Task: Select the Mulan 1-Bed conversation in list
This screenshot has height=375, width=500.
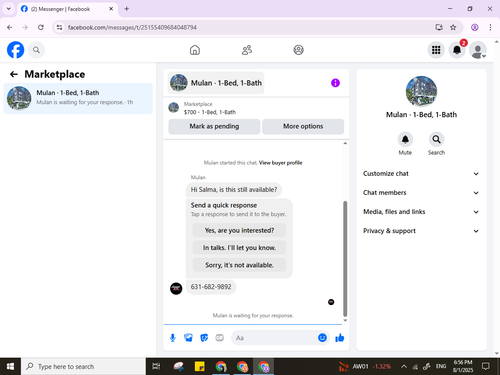Action: click(78, 98)
